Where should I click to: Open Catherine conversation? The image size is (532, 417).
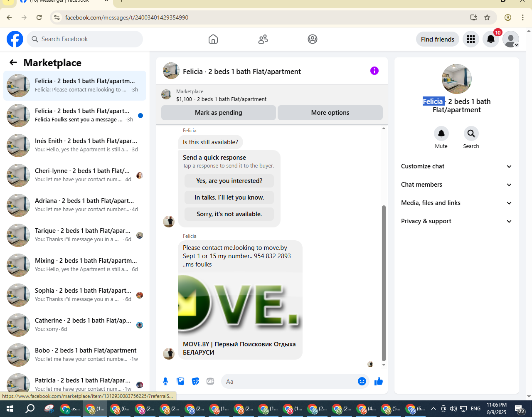coord(75,325)
